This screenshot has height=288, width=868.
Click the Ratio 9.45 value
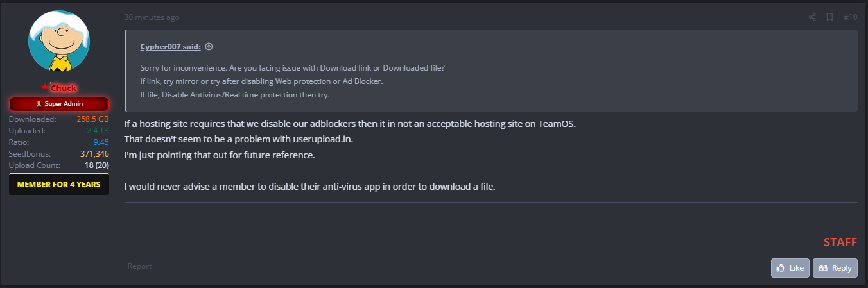100,142
